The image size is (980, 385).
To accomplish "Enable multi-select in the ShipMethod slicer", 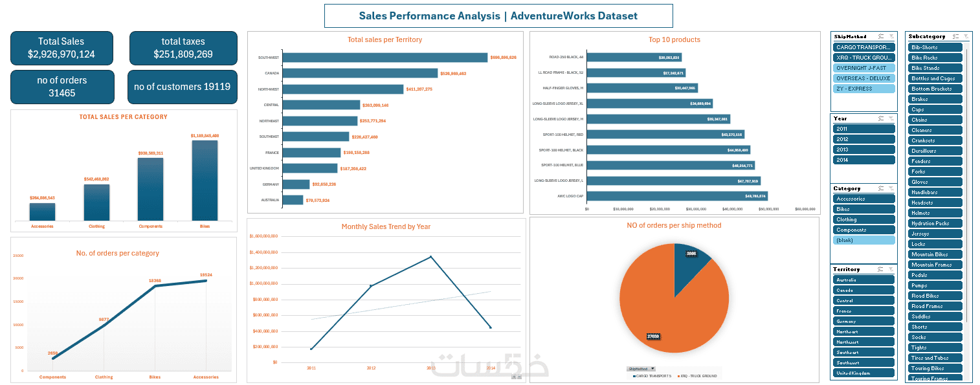I will point(882,37).
